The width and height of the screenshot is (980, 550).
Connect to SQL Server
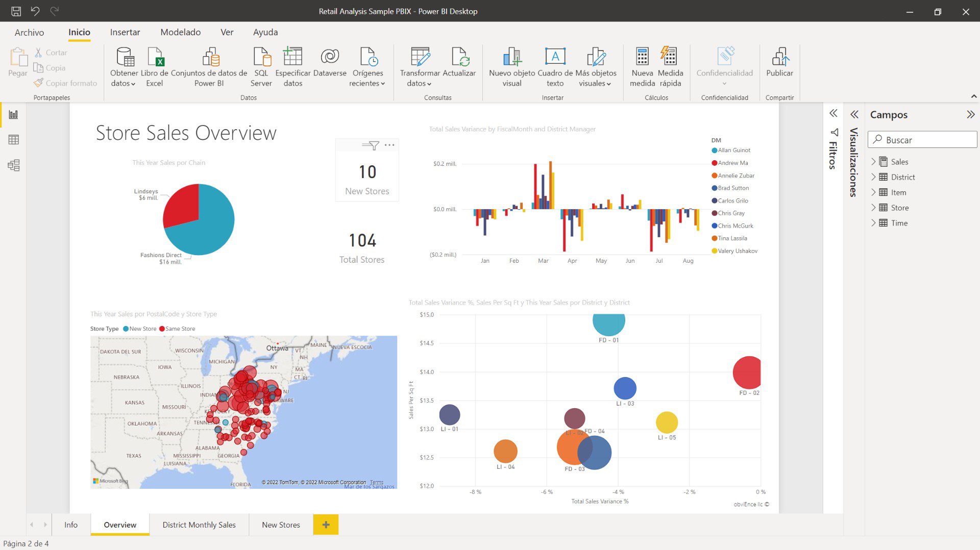click(x=261, y=67)
